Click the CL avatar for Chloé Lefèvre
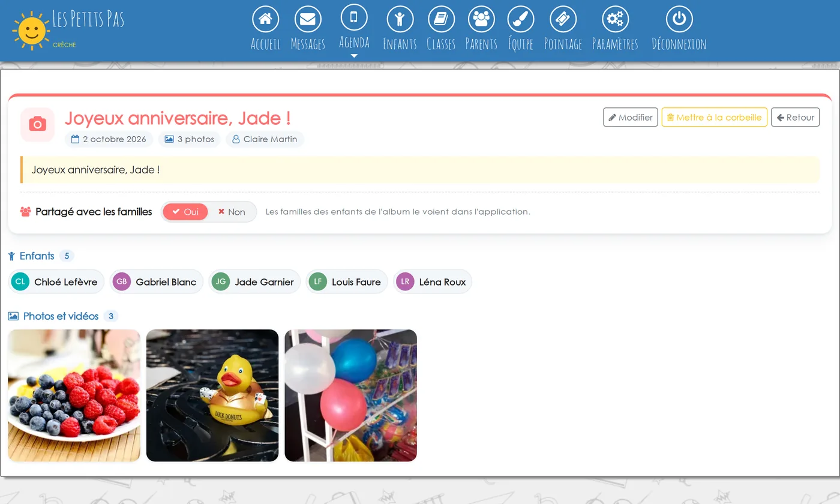 click(x=20, y=281)
